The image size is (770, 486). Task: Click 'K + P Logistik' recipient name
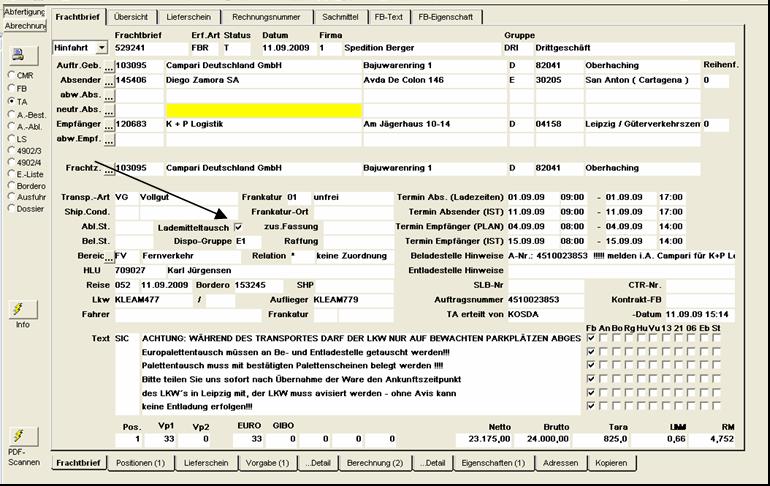pos(194,124)
